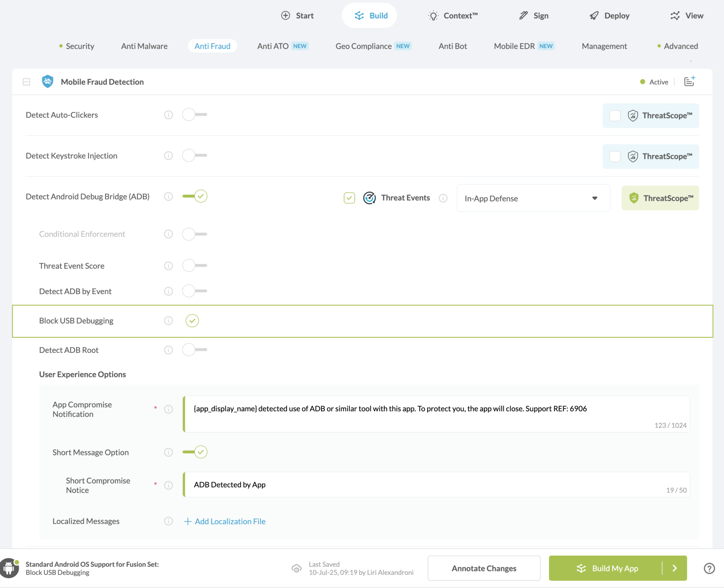Click the add annotation note icon near Active
The width and height of the screenshot is (724, 588).
click(x=689, y=81)
